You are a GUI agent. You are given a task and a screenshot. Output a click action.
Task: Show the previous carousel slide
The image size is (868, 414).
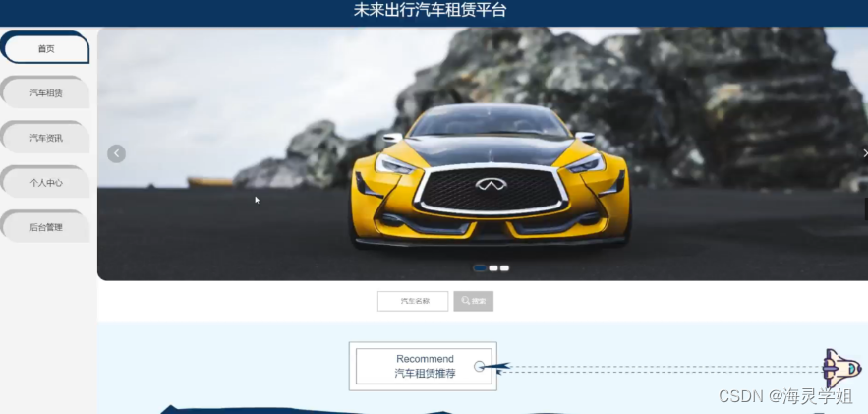click(x=116, y=153)
